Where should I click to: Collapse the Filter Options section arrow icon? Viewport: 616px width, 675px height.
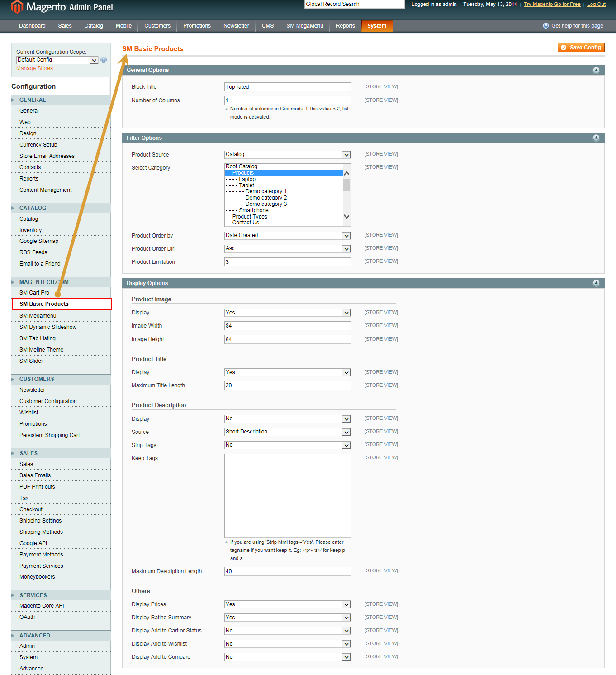pos(596,138)
